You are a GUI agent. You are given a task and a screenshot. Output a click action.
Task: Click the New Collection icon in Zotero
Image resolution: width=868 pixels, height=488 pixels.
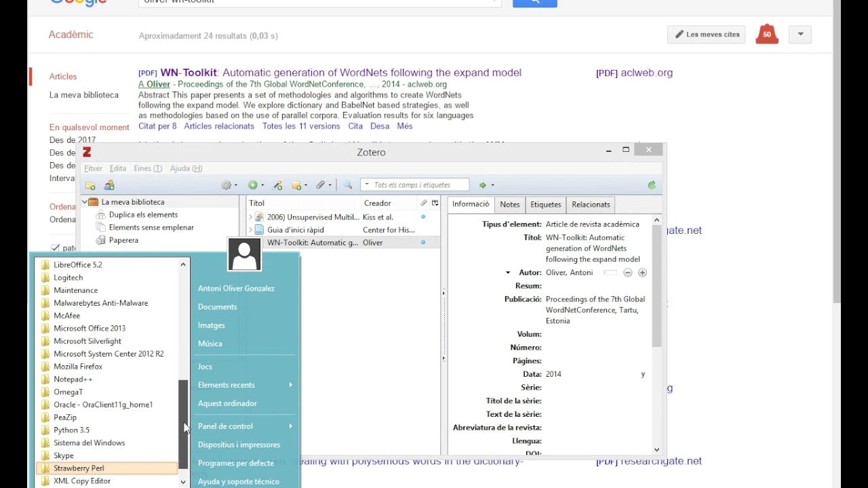(x=90, y=185)
